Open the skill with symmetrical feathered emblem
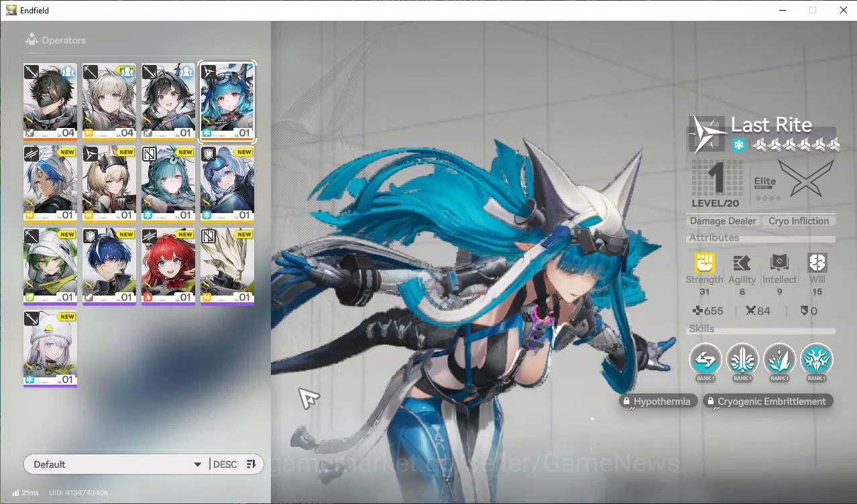This screenshot has height=504, width=857. point(742,359)
